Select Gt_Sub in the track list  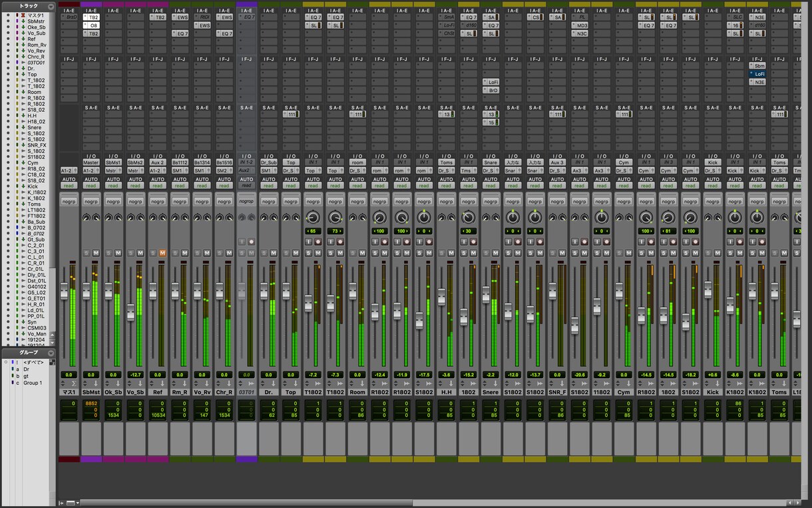pyautogui.click(x=36, y=240)
